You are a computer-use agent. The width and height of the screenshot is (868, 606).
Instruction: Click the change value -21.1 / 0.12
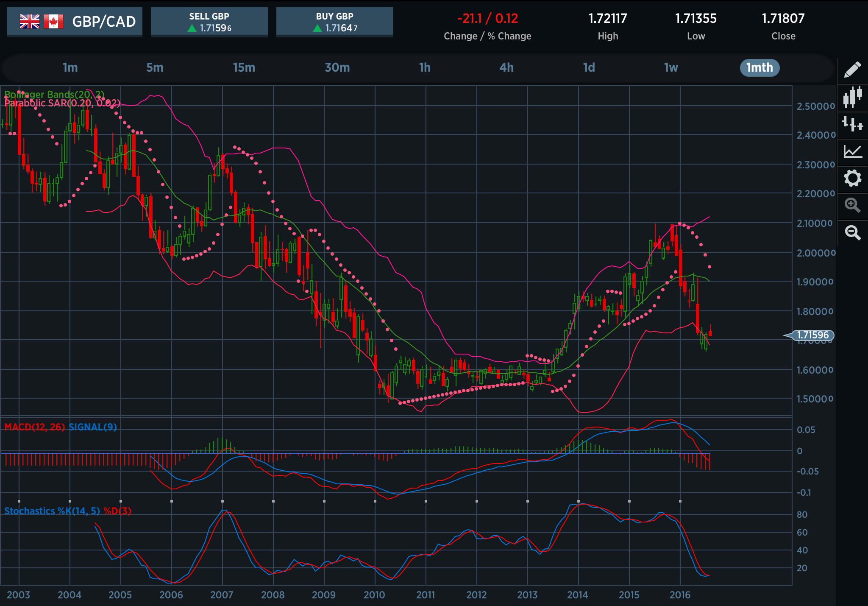click(487, 18)
